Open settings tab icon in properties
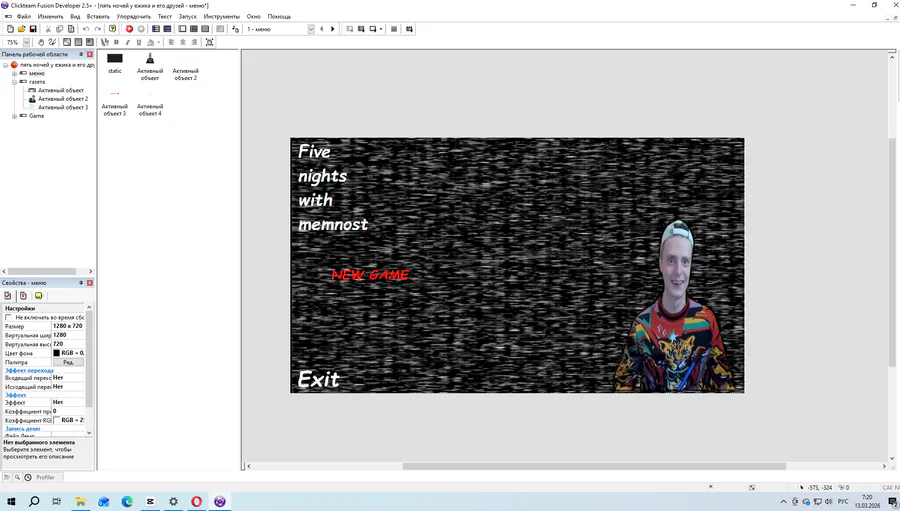The width and height of the screenshot is (900, 511). pos(7,296)
